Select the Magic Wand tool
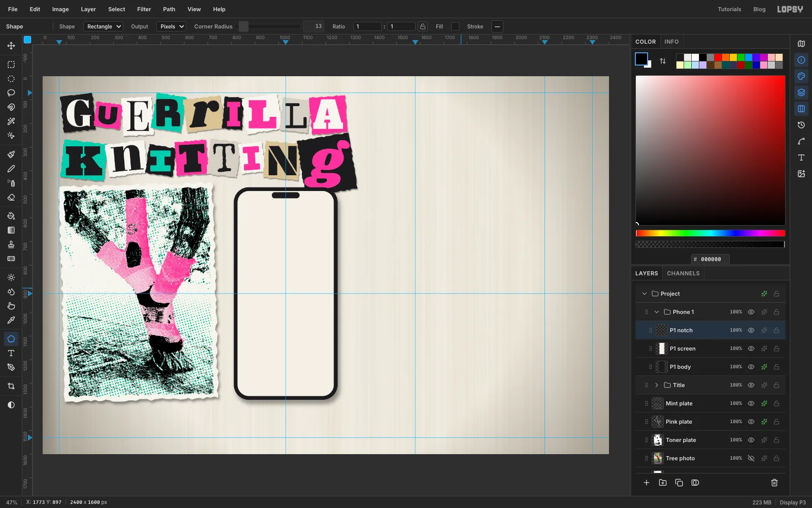The height and width of the screenshot is (508, 812). tap(11, 121)
